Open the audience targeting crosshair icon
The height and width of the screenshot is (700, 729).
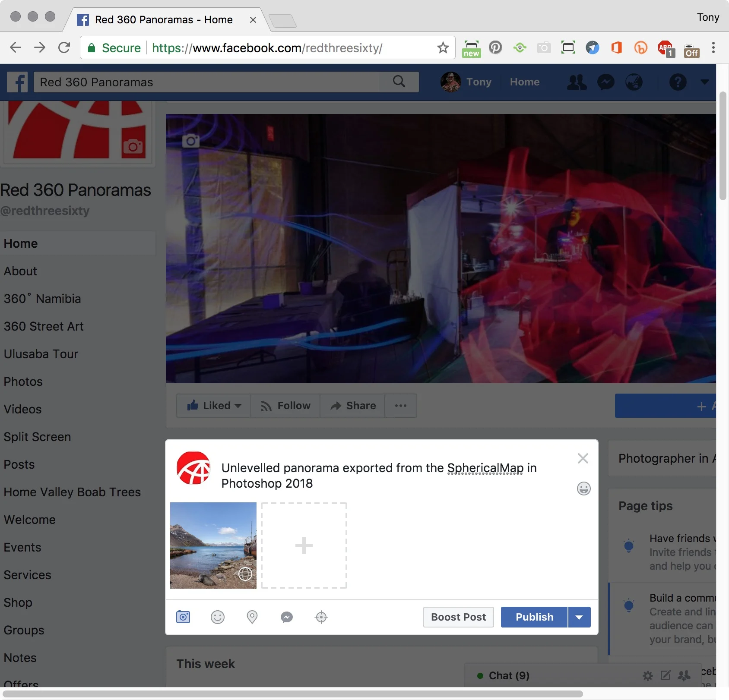pos(321,617)
